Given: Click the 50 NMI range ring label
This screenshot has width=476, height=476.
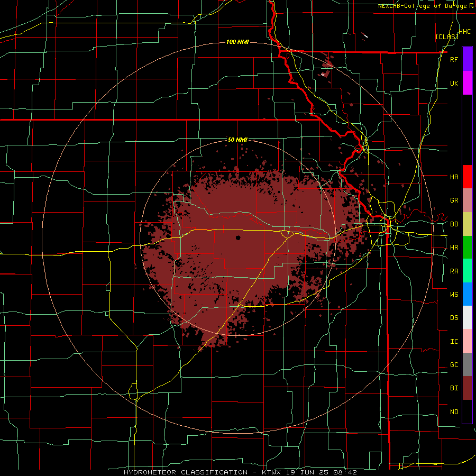Looking at the screenshot, I should coord(237,140).
